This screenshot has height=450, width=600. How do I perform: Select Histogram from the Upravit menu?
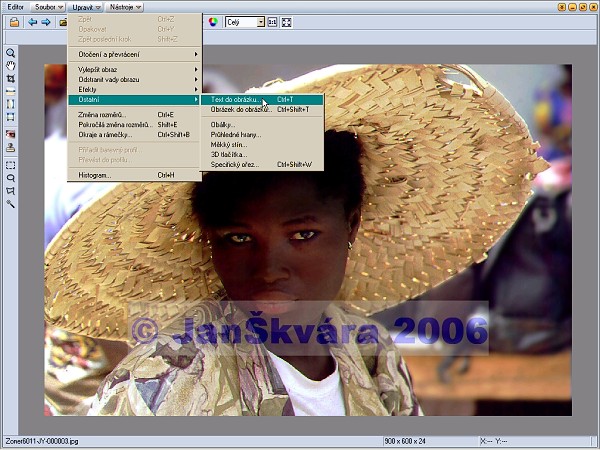coord(95,175)
